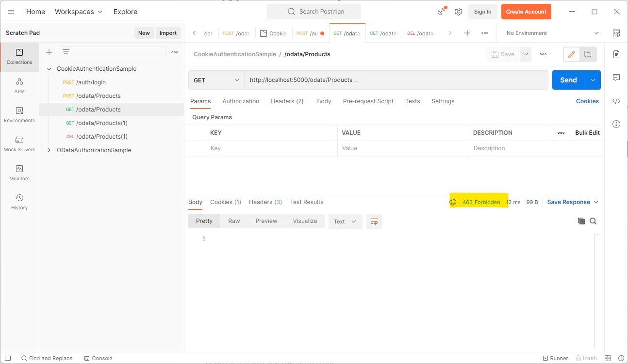Collapse the CookieAuthenticationSample collection
This screenshot has height=364, width=628.
click(x=49, y=69)
